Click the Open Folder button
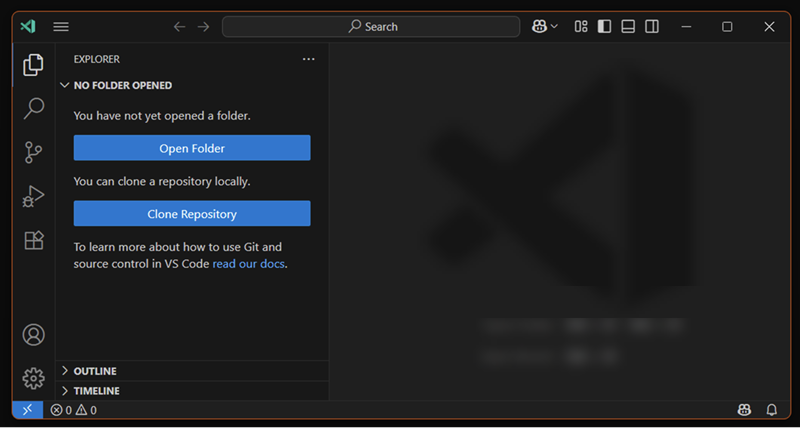Viewport: 800px width, 428px height. pyautogui.click(x=192, y=148)
